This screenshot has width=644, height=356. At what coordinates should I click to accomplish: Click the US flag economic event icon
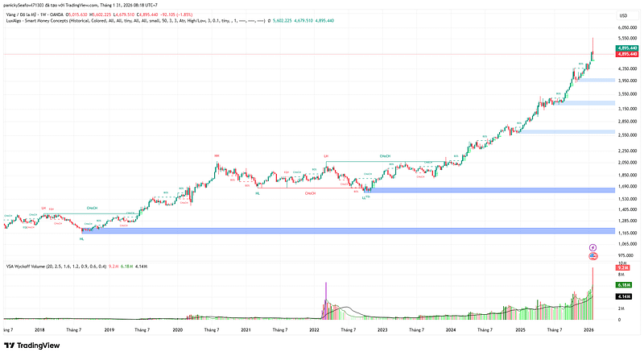593,256
